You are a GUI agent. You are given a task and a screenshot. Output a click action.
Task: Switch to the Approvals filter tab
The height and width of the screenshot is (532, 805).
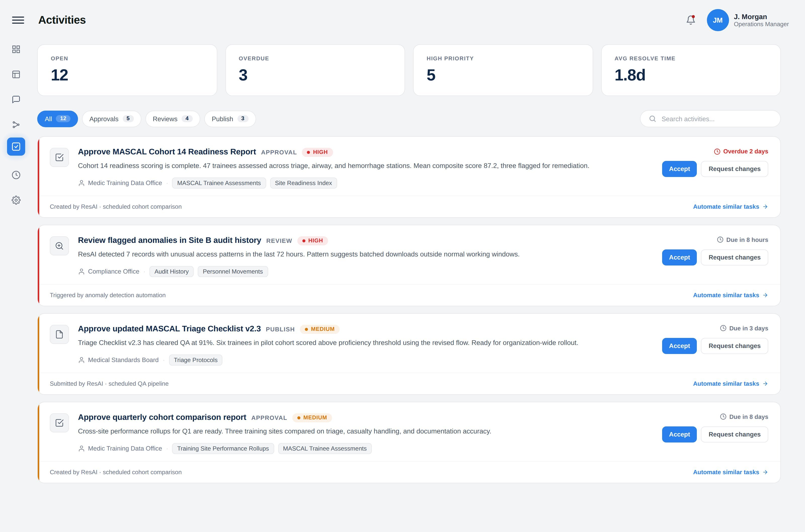pos(111,119)
